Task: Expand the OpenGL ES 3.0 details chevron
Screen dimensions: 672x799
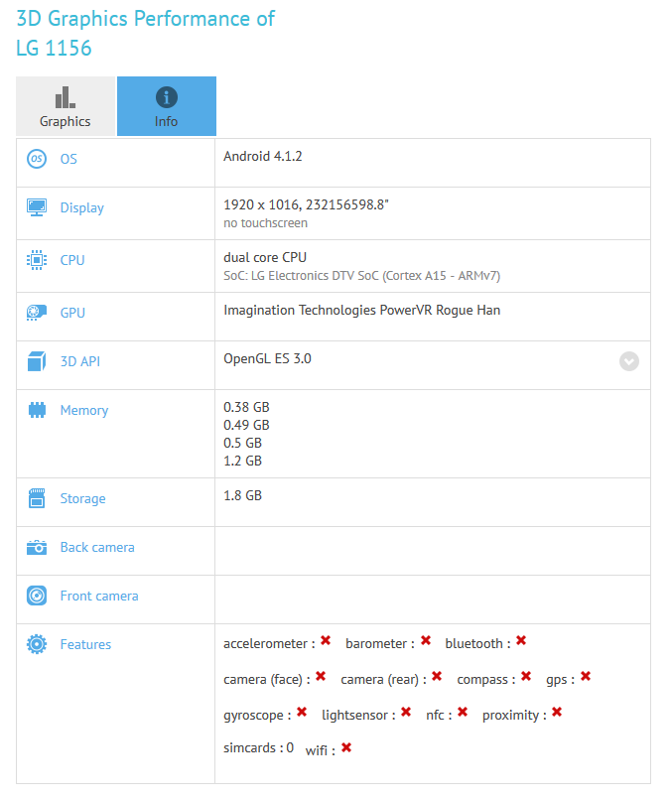Action: pyautogui.click(x=629, y=361)
